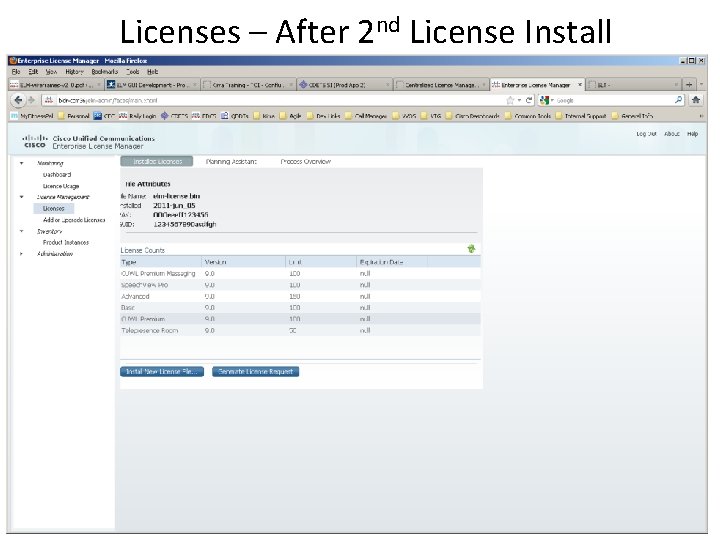Bookmark this page with the star icon

tap(510, 100)
